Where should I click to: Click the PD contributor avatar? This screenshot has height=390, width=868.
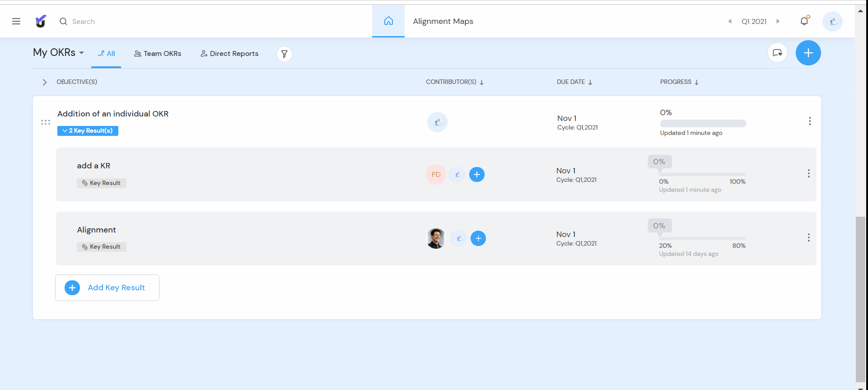pos(436,174)
